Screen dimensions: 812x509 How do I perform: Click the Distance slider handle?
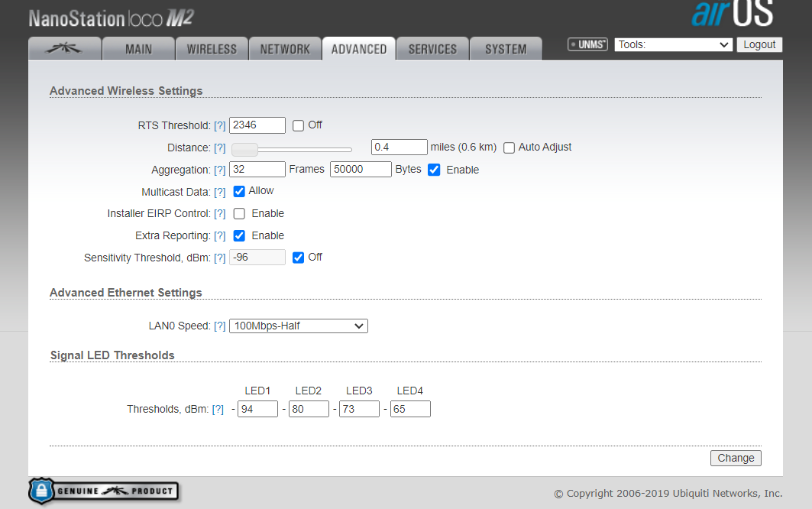tap(244, 150)
